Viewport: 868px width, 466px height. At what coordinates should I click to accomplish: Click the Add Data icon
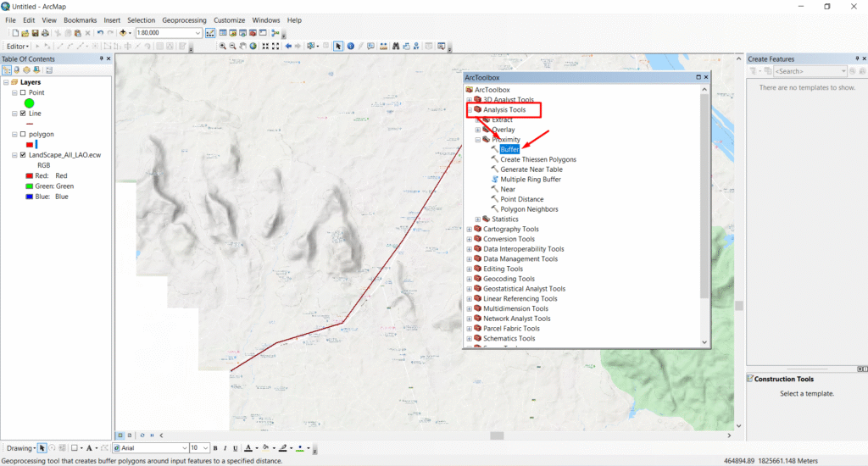123,33
